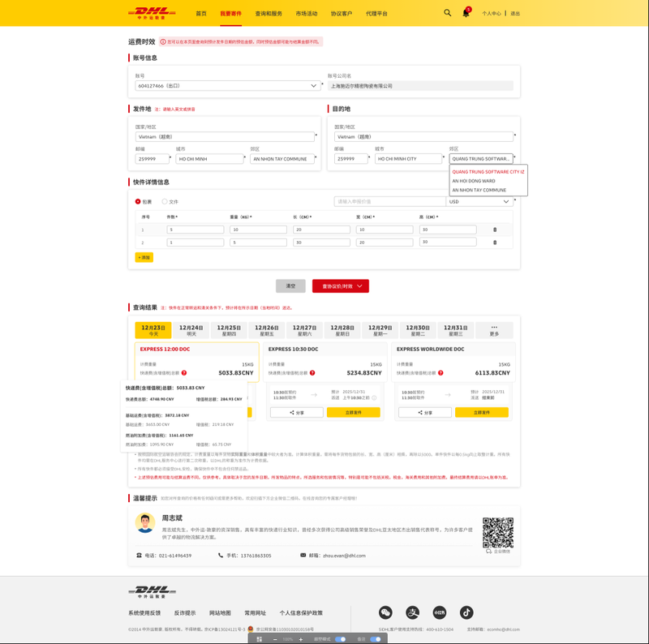Open the WeChat icon in the footer
649x644 pixels.
click(385, 612)
